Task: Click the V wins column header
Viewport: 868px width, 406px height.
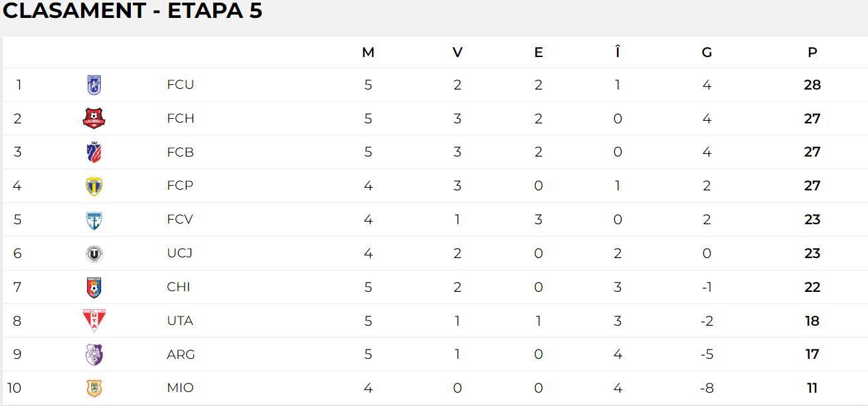Action: [458, 52]
